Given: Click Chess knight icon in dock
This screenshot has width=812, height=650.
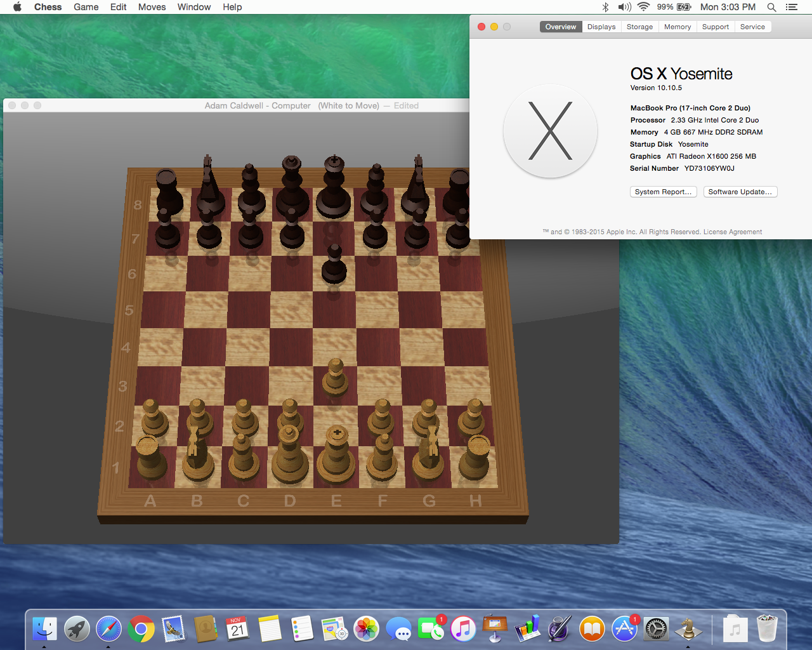Looking at the screenshot, I should [689, 629].
